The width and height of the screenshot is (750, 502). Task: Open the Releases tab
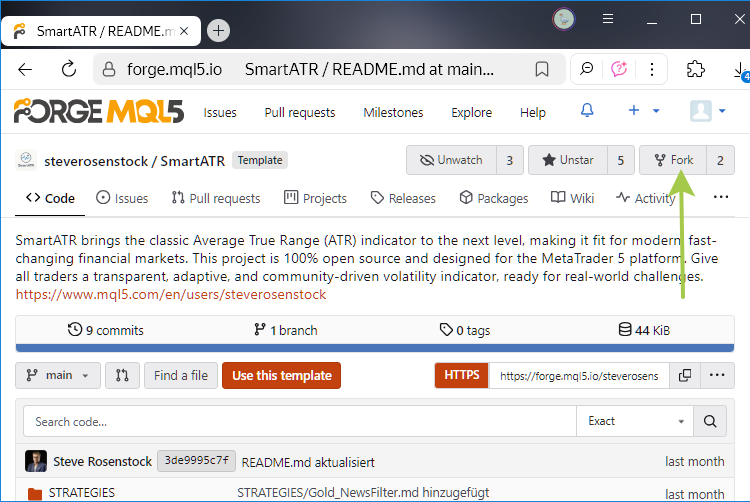click(x=403, y=198)
